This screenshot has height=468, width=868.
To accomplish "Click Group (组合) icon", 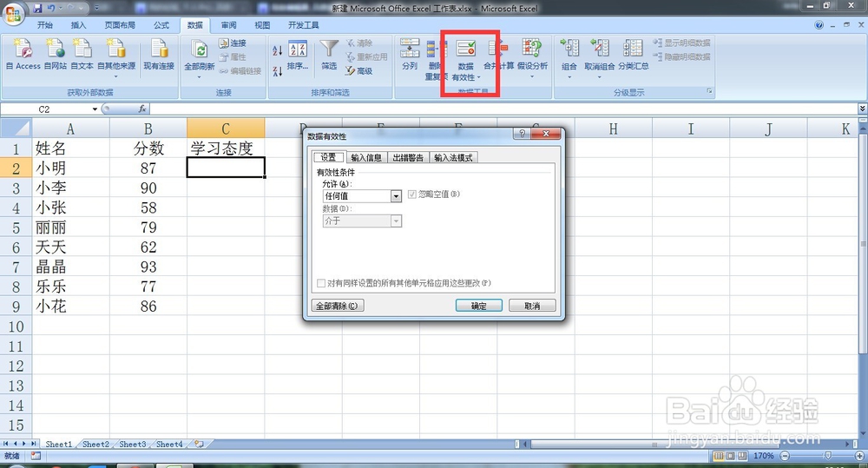I will coord(569,48).
